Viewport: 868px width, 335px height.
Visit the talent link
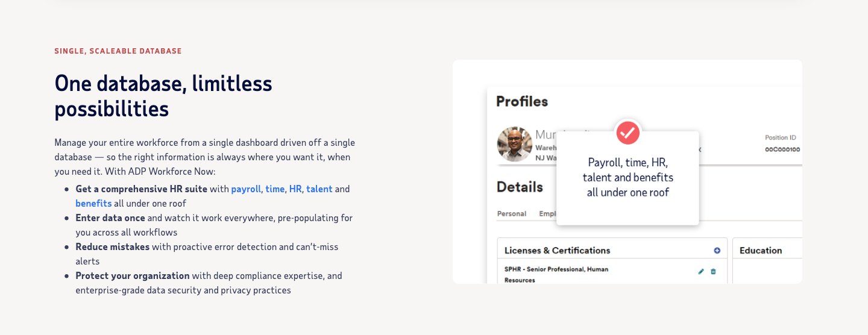click(319, 189)
